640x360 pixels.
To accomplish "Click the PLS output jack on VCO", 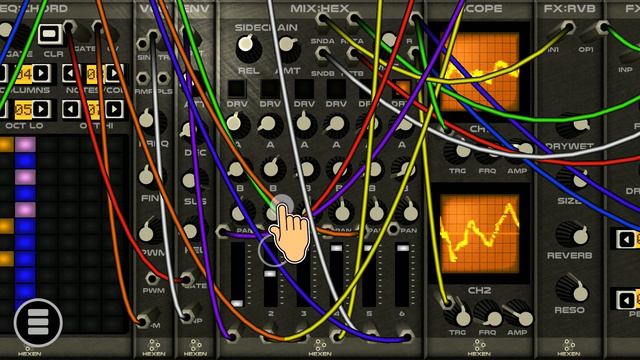I will 163,78.
